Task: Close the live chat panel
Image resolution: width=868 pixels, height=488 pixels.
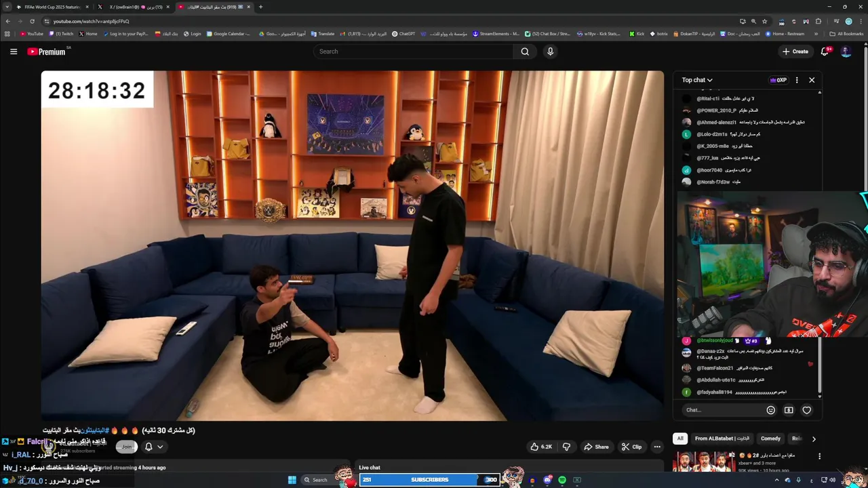Action: click(812, 80)
